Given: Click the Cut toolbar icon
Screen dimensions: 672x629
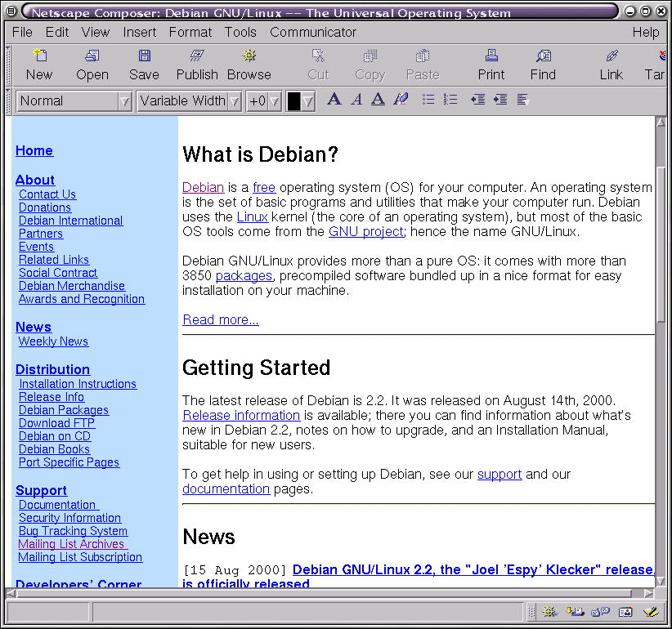Looking at the screenshot, I should [x=319, y=56].
